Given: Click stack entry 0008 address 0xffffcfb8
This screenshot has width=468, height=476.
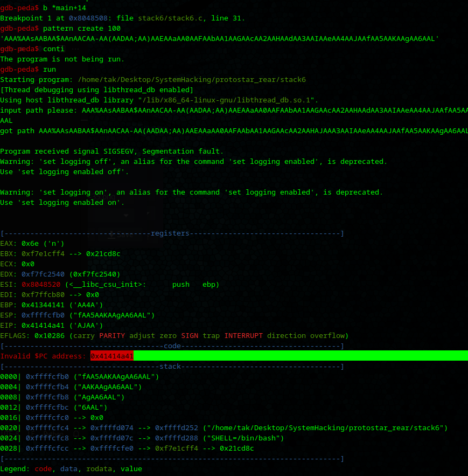Looking at the screenshot, I should 47,397.
